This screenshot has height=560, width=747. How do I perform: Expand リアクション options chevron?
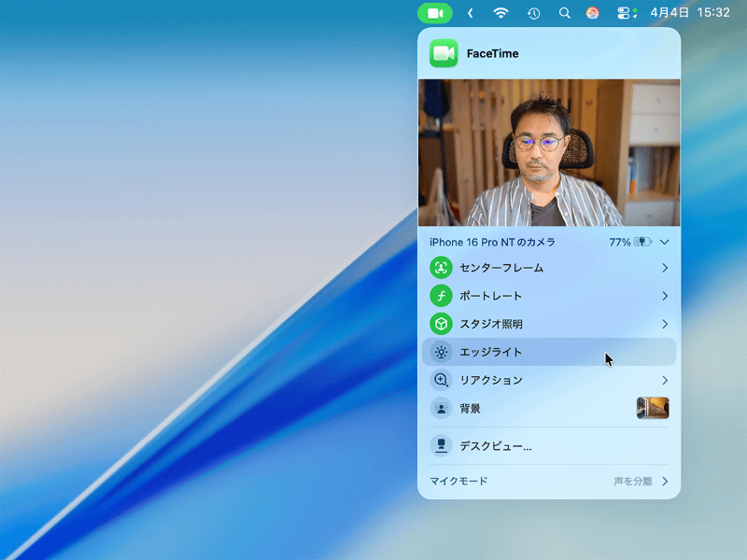[x=665, y=381]
